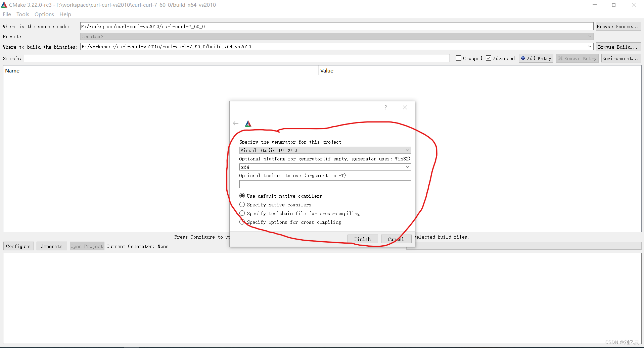Image resolution: width=644 pixels, height=348 pixels.
Task: Click the CMake logo in title bar
Action: coord(4,5)
